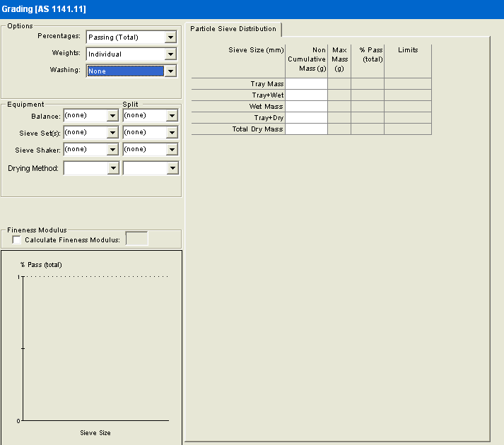Enable Calculate Fineness Modulus checkbox
The height and width of the screenshot is (445, 504).
17,240
